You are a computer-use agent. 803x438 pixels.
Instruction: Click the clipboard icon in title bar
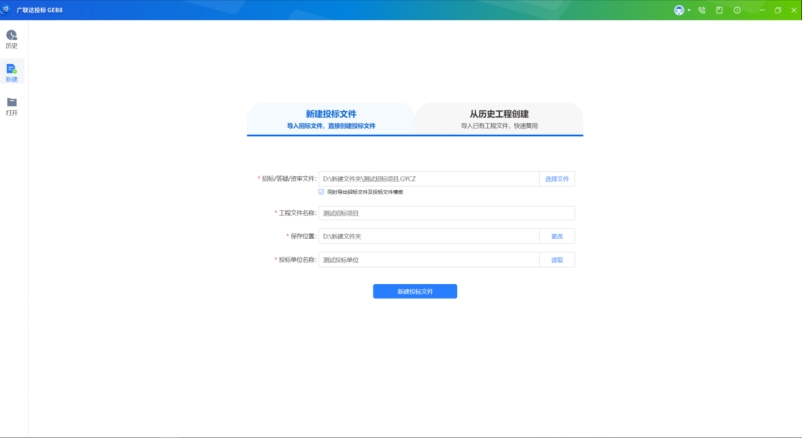(719, 10)
